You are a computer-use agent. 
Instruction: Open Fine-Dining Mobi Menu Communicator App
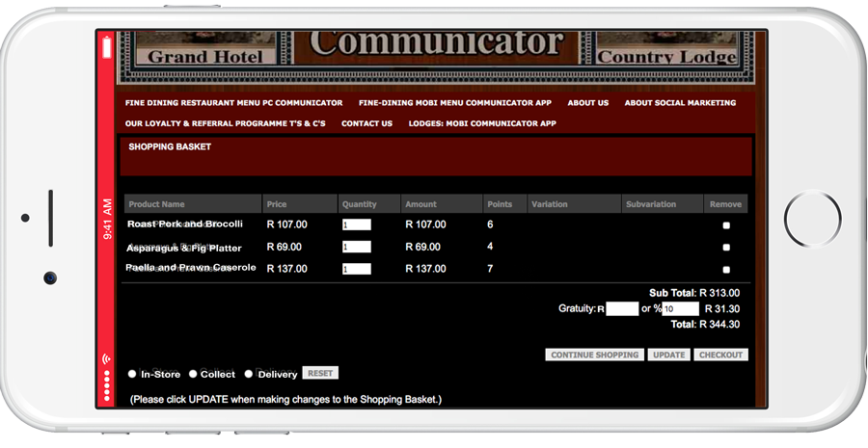pos(455,103)
